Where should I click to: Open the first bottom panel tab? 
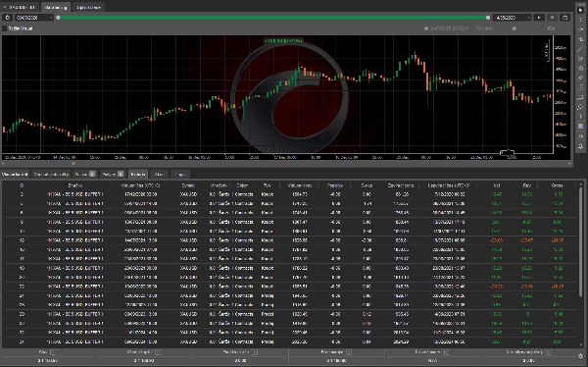pos(15,175)
